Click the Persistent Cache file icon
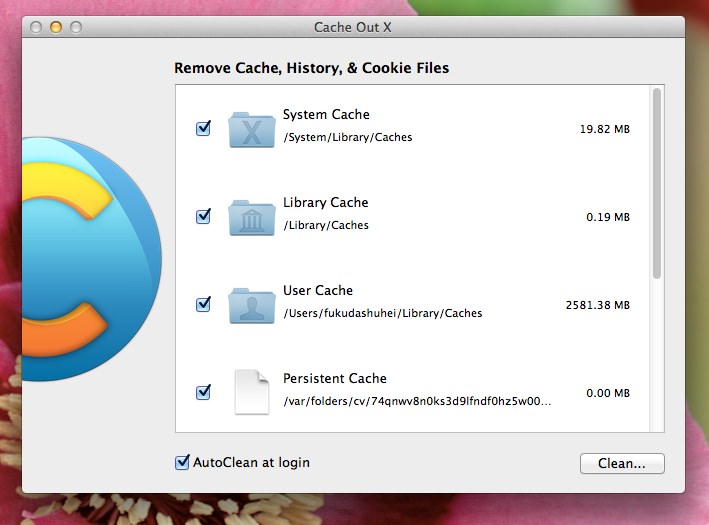709x525 pixels. (251, 392)
